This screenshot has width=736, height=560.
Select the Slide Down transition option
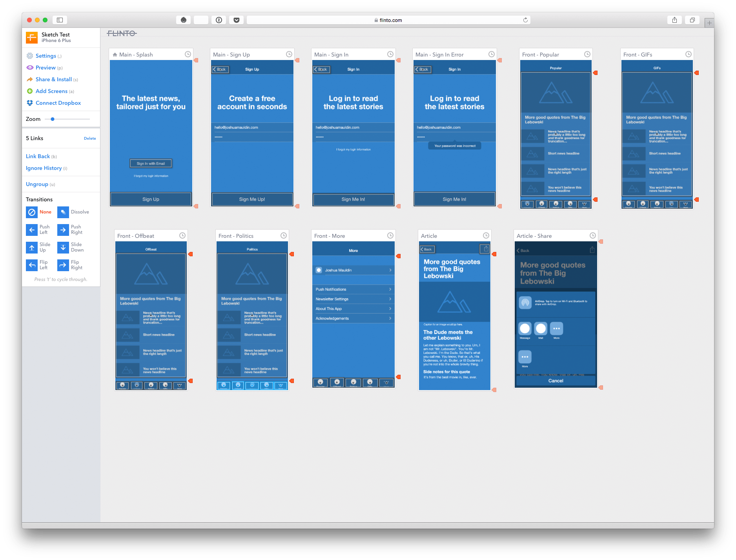tap(63, 247)
